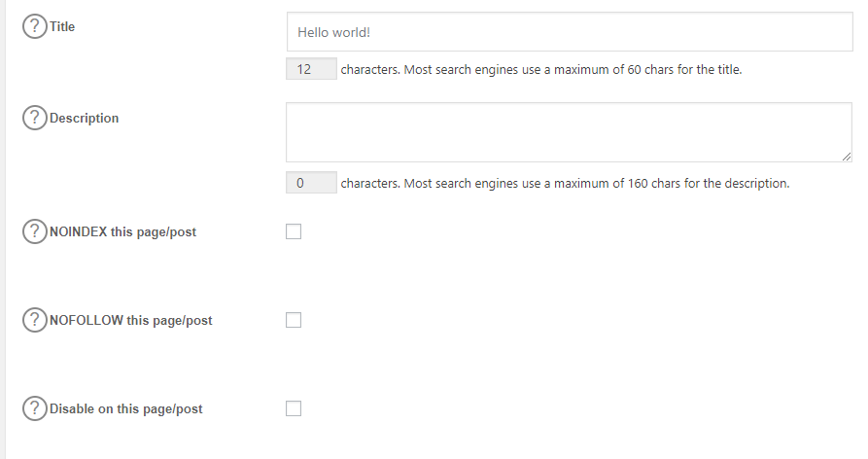868x459 pixels.
Task: Click the Title label text
Action: [62, 26]
